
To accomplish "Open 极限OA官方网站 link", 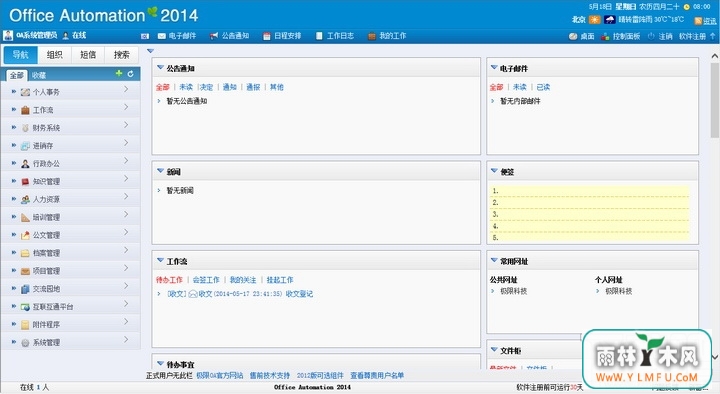I will point(219,376).
